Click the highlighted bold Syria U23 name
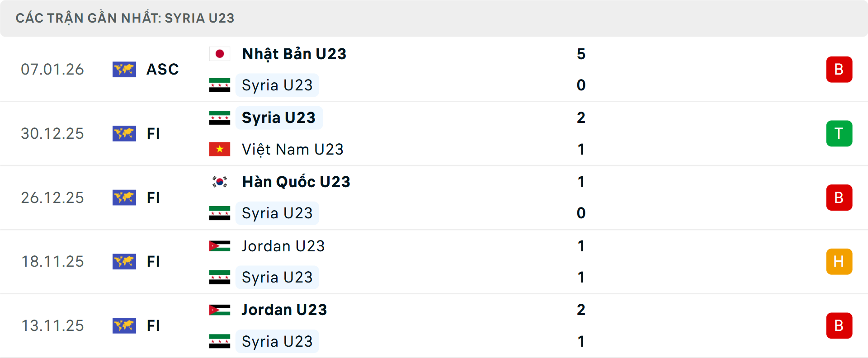 coord(278,118)
